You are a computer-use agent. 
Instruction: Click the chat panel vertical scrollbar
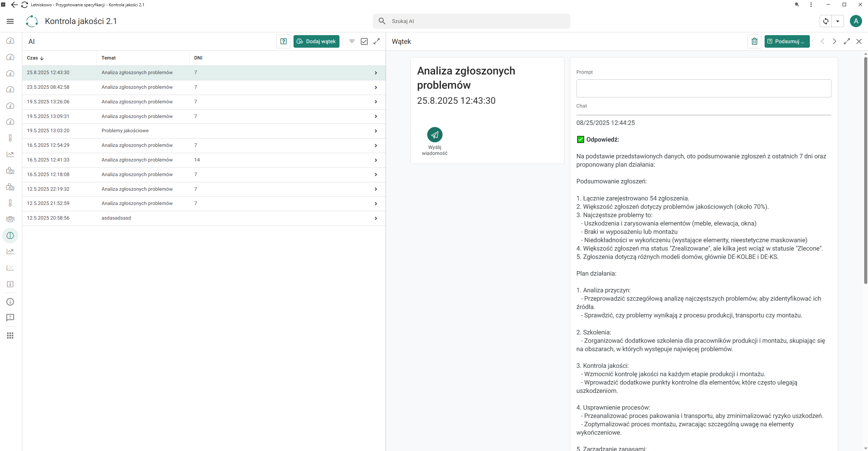[866, 171]
